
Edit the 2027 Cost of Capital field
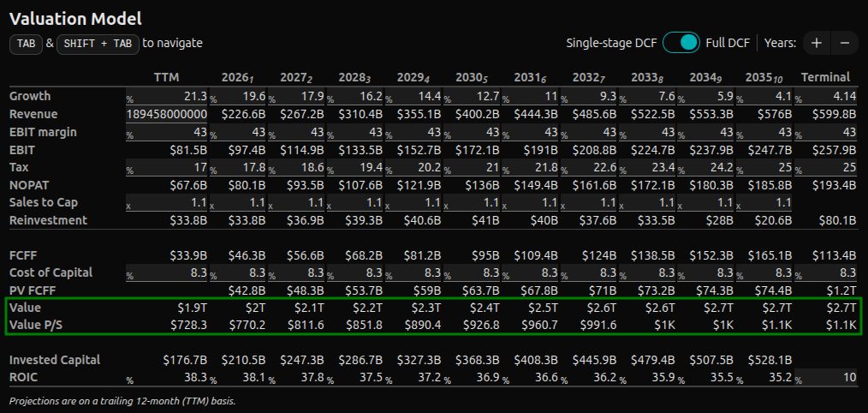point(295,272)
